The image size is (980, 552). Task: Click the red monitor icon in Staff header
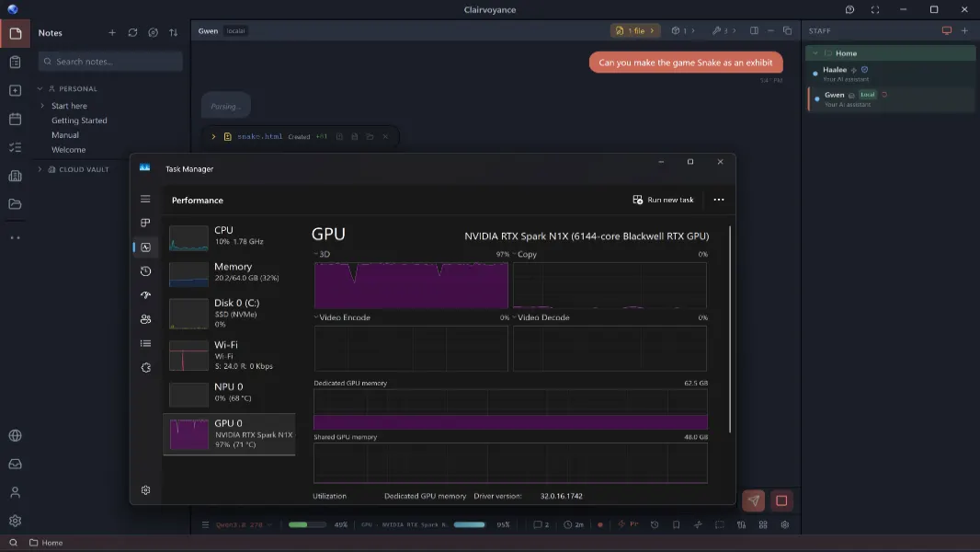click(947, 30)
